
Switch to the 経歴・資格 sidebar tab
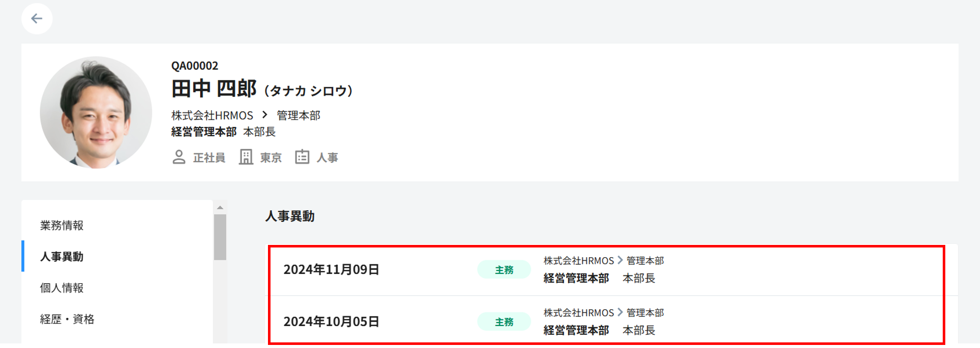tap(67, 319)
